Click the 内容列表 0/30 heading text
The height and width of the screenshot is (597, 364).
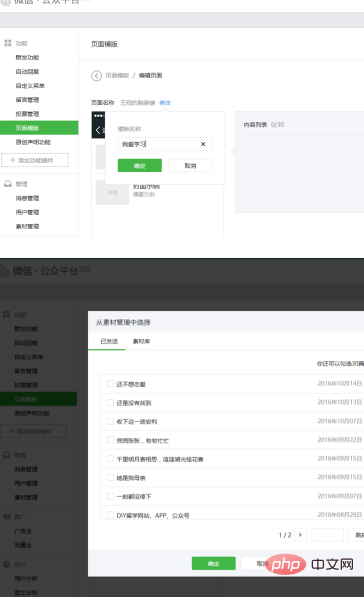point(264,125)
